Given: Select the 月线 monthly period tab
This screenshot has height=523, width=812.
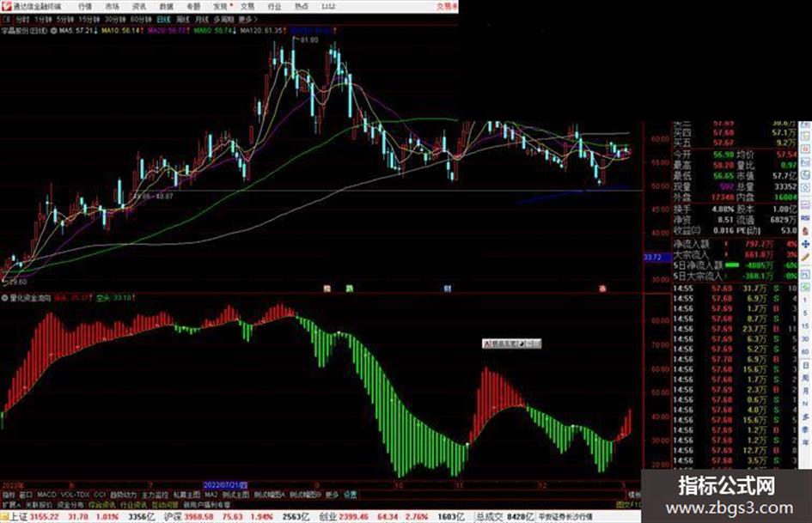Looking at the screenshot, I should (x=201, y=19).
